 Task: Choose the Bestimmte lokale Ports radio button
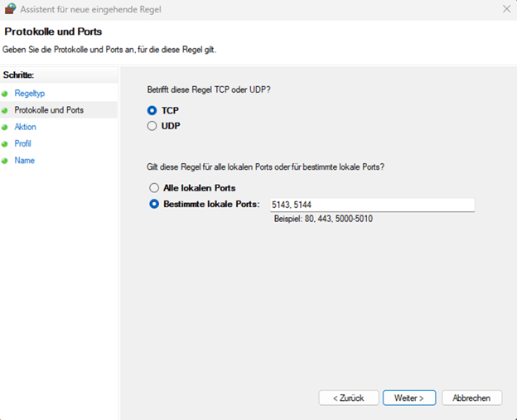tap(154, 204)
